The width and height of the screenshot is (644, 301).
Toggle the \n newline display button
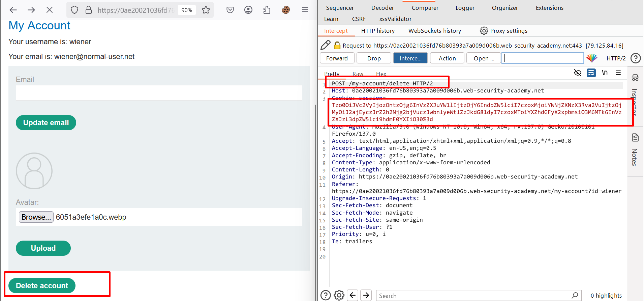tap(605, 73)
